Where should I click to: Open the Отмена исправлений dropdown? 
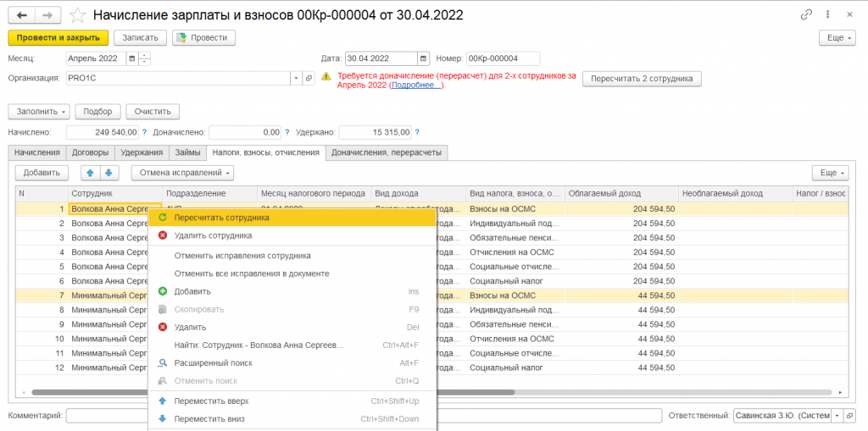coord(228,173)
